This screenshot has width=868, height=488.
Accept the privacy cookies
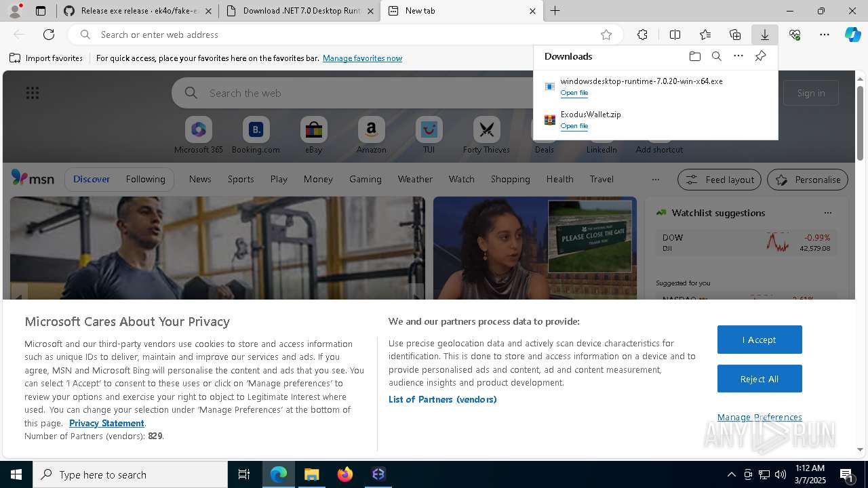point(759,340)
